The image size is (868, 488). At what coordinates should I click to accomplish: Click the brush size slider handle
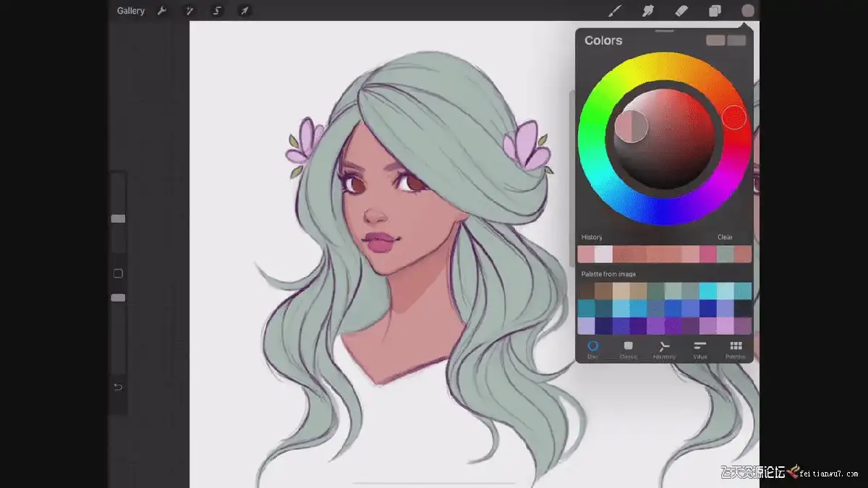[x=118, y=218]
